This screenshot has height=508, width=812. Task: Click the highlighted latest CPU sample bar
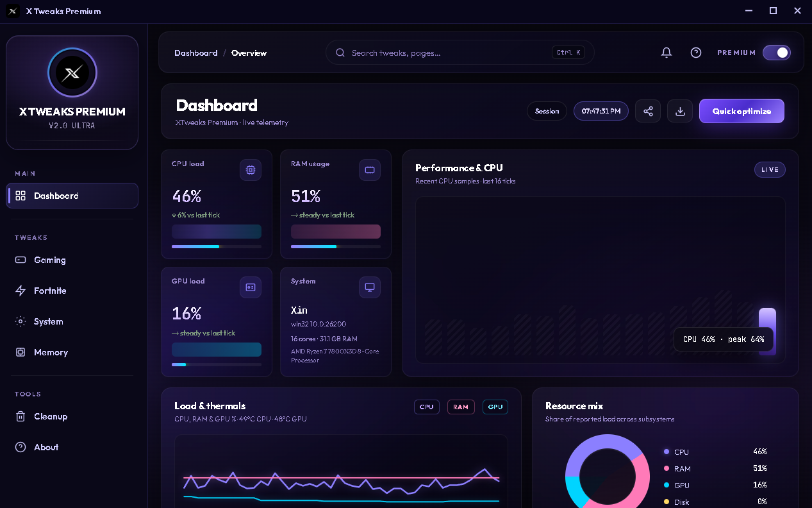(x=767, y=332)
